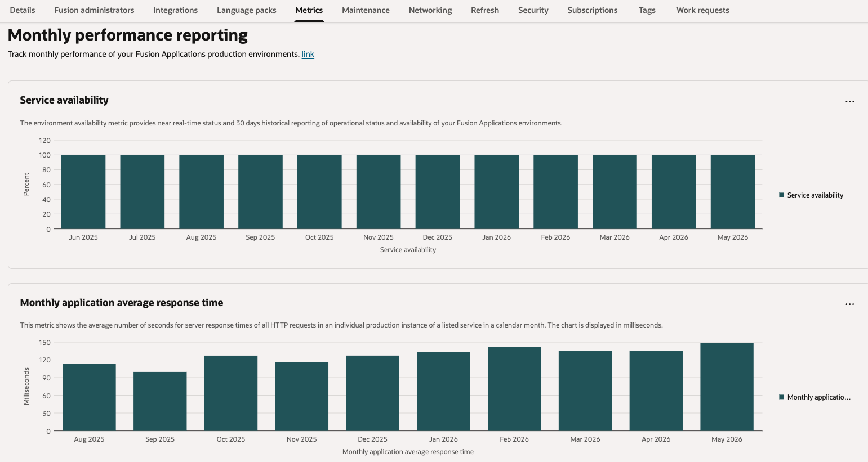This screenshot has height=462, width=868.
Task: Click the Service availability legend label
Action: click(815, 195)
